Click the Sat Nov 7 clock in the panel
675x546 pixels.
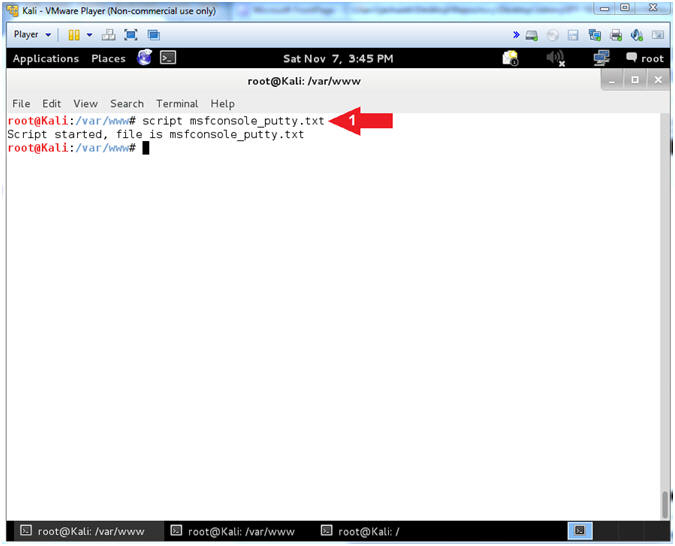click(338, 59)
